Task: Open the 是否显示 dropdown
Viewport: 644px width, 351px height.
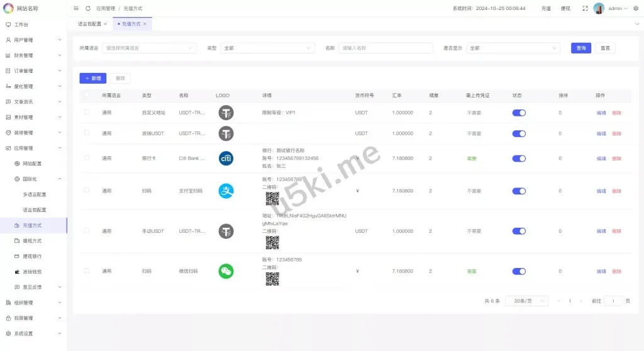Action: [x=513, y=48]
